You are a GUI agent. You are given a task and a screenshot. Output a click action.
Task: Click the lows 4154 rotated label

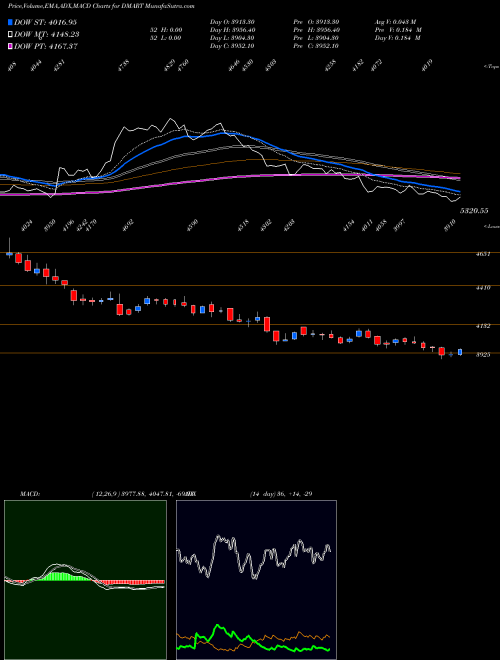349,227
